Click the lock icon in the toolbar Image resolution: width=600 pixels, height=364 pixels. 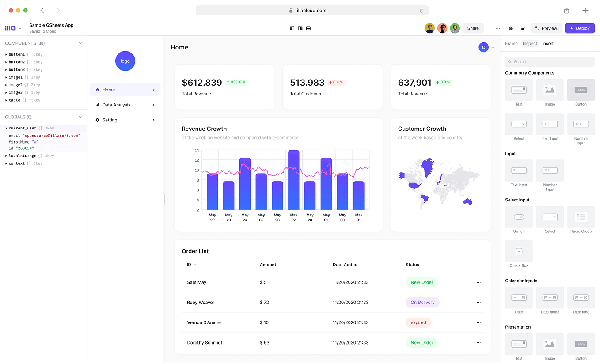tap(523, 28)
